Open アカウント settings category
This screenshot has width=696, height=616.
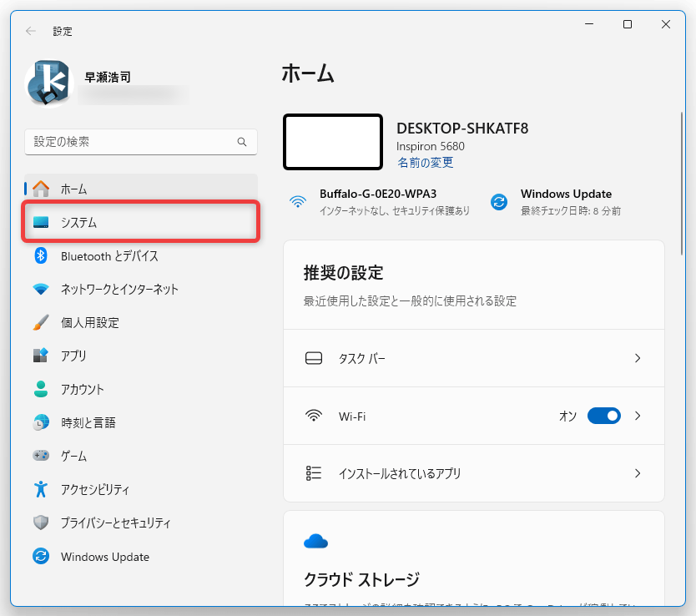pyautogui.click(x=141, y=389)
